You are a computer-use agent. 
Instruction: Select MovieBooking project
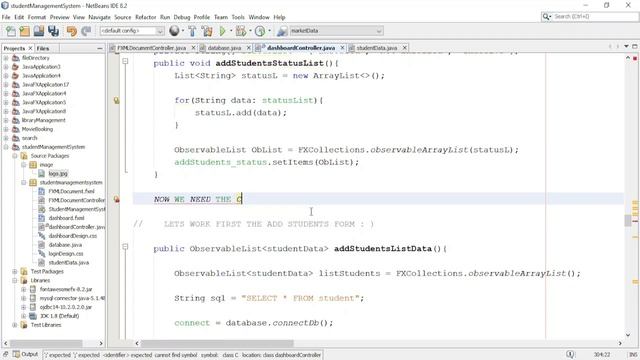coord(37,129)
